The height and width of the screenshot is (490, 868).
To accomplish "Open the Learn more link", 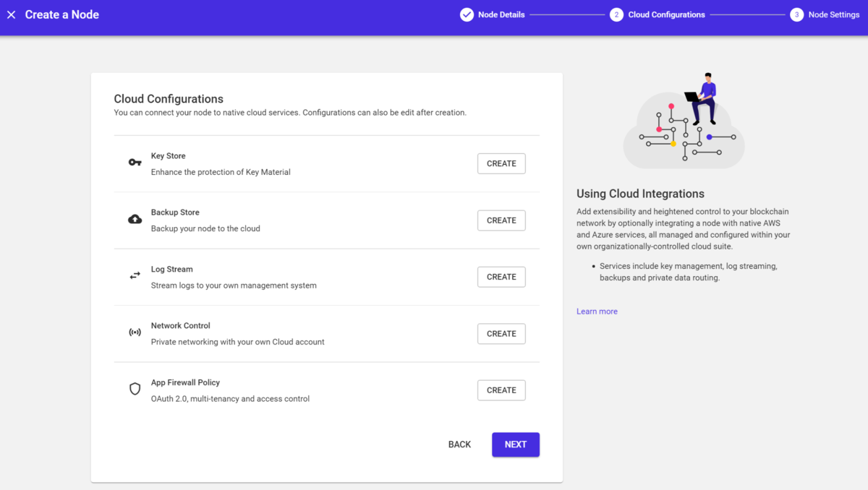I will 597,311.
